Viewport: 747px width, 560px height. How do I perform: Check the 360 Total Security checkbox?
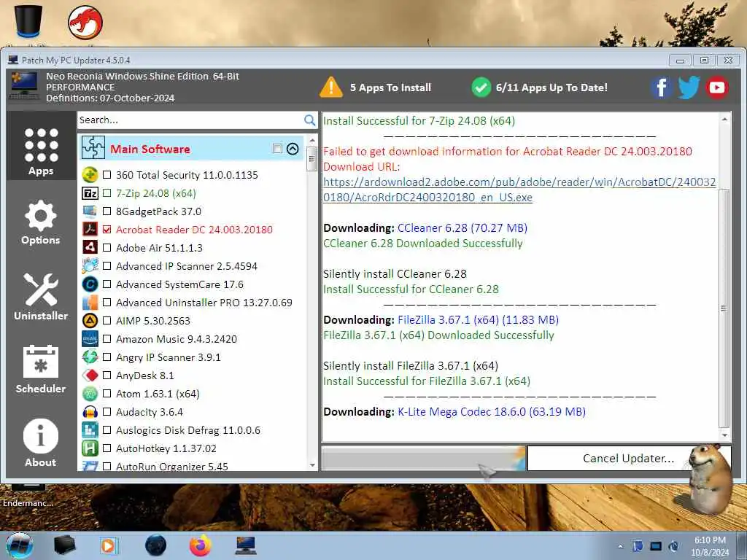point(107,175)
